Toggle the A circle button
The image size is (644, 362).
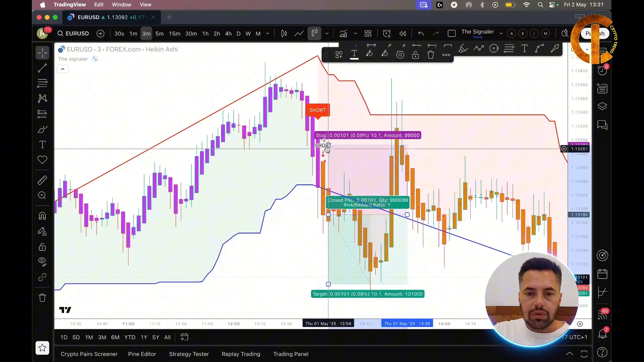[x=512, y=34]
